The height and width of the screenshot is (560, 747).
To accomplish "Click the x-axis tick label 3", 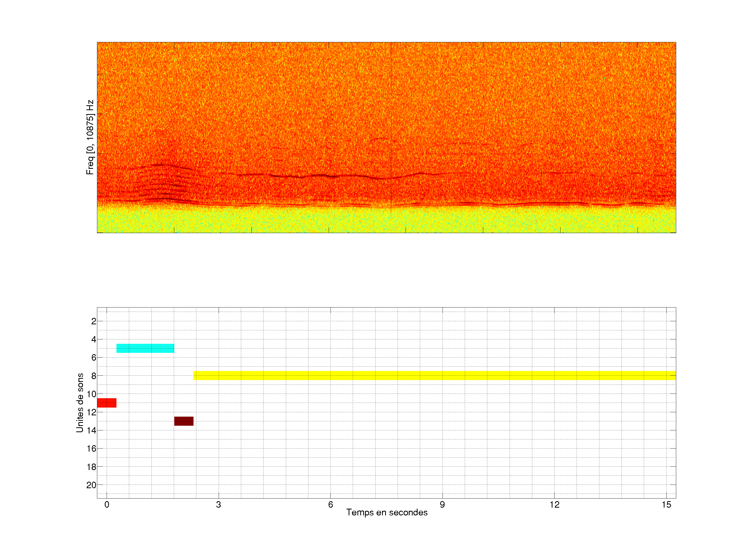I will [218, 505].
